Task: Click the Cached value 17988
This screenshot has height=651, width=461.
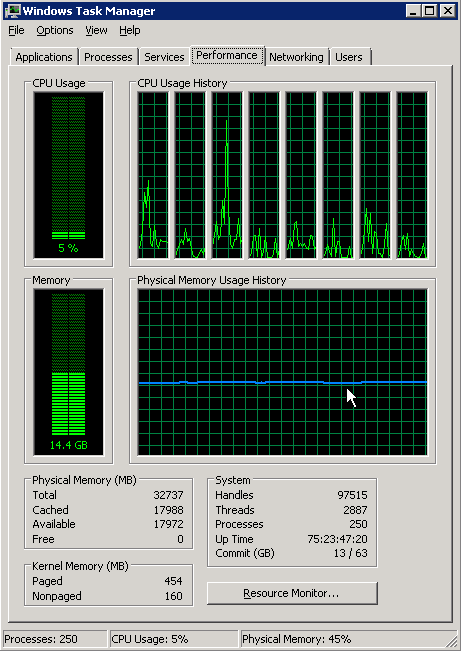Action: tap(168, 510)
